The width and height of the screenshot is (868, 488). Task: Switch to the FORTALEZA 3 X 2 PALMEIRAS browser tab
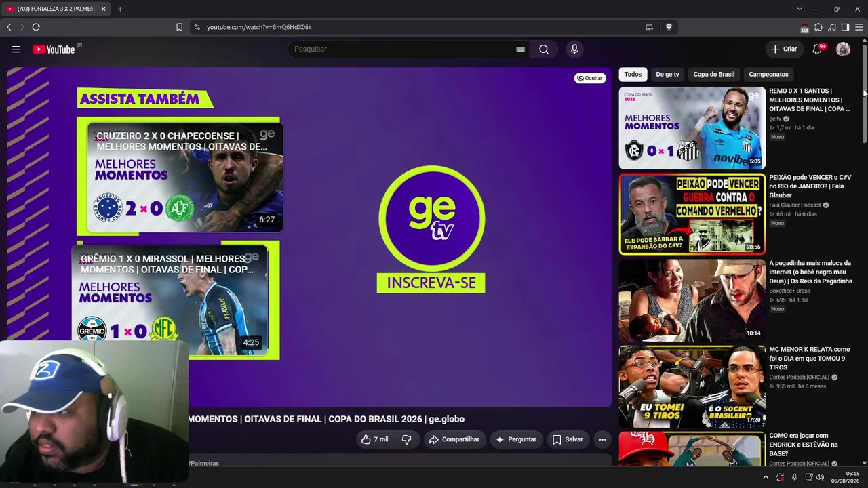click(x=56, y=9)
